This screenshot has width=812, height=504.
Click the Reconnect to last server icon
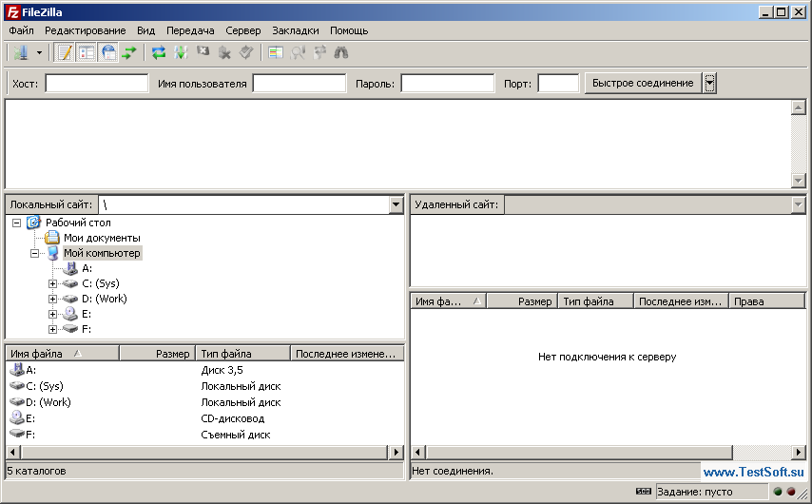pyautogui.click(x=246, y=52)
